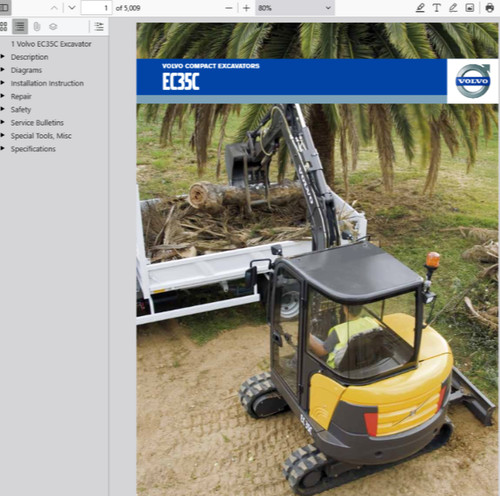Click the 'of 5,009' page count text

(128, 8)
